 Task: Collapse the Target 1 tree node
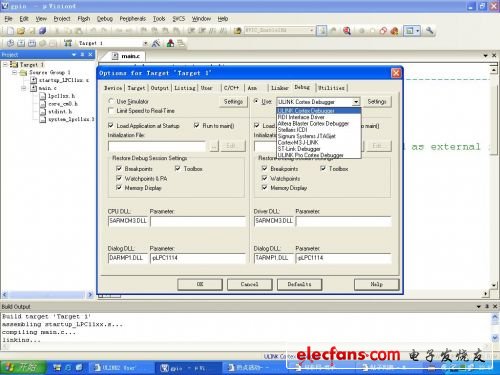(6, 64)
